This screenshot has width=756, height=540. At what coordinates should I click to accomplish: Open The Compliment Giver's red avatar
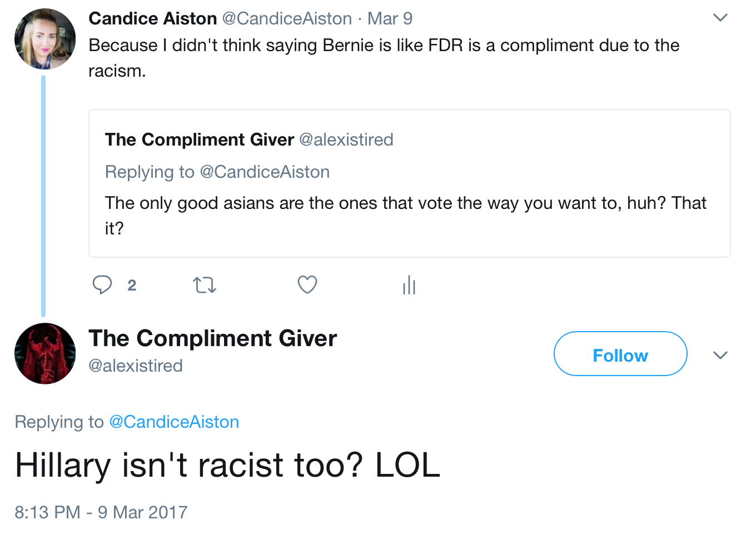pyautogui.click(x=45, y=353)
